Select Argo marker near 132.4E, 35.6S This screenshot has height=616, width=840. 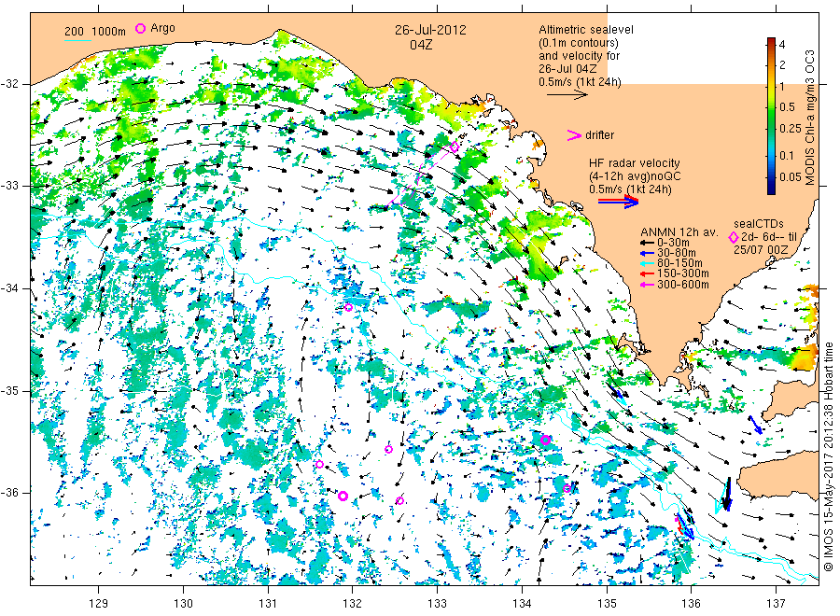pos(388,450)
